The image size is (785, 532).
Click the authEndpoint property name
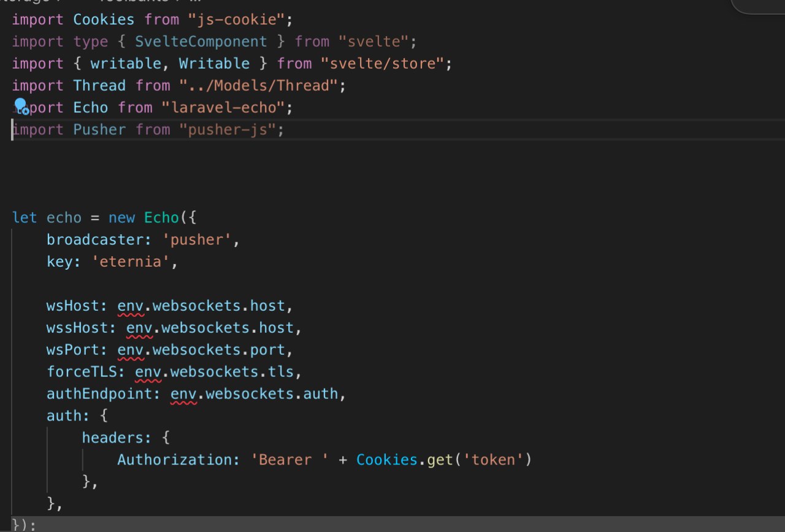(99, 393)
